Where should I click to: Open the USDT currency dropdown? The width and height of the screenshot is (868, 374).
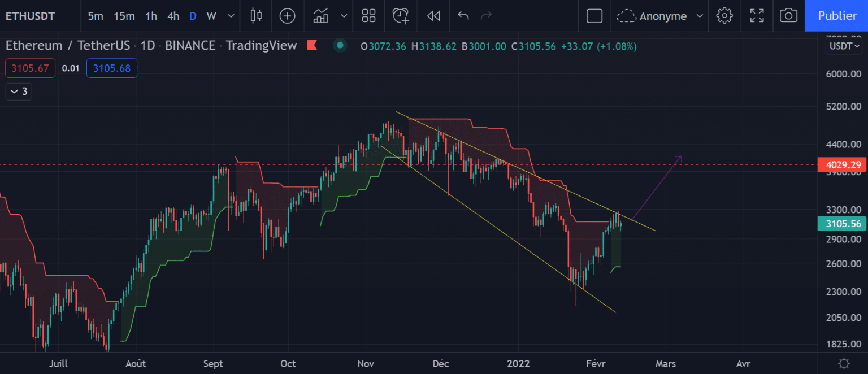coord(844,46)
